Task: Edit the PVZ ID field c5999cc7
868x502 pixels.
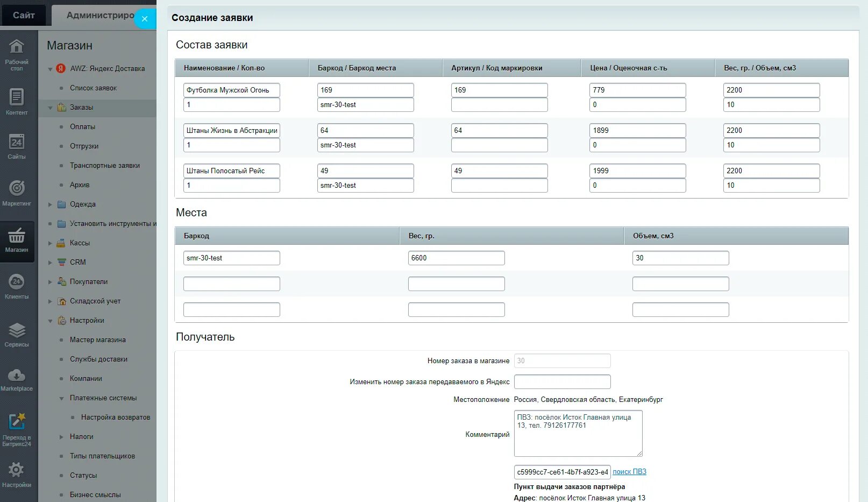Action: point(563,472)
